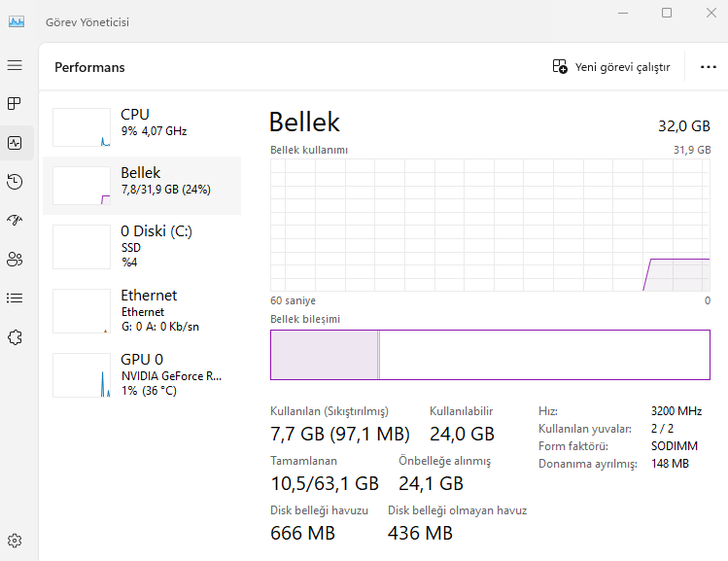The height and width of the screenshot is (561, 728).
Task: Click 'Yeni görevi çalıştır' button
Action: 611,67
